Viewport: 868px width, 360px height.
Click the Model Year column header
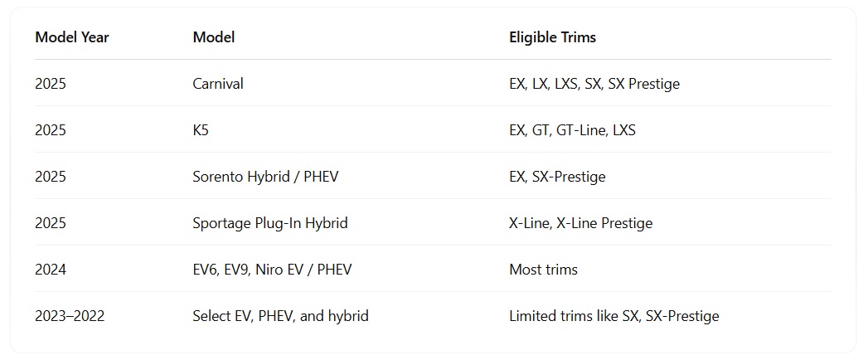pyautogui.click(x=72, y=37)
